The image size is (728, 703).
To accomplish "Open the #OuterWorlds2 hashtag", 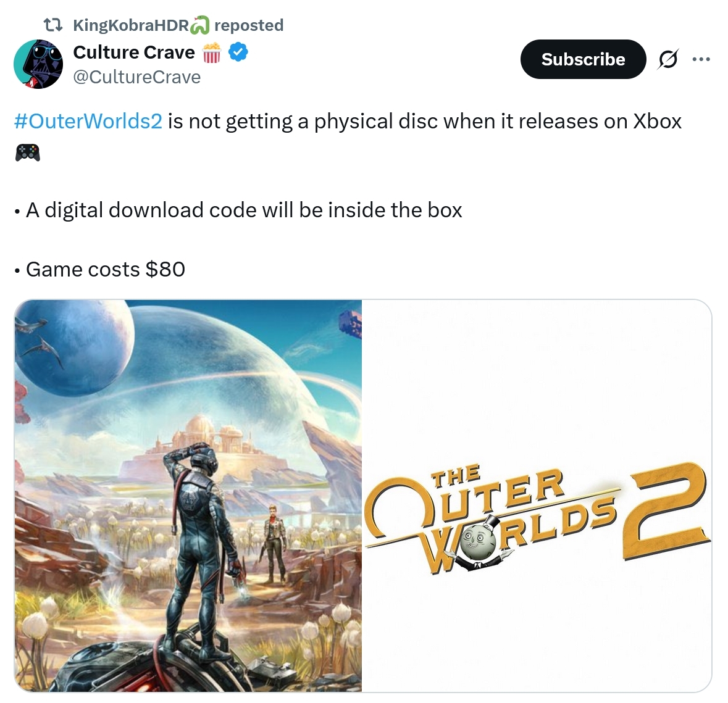I will click(x=88, y=121).
